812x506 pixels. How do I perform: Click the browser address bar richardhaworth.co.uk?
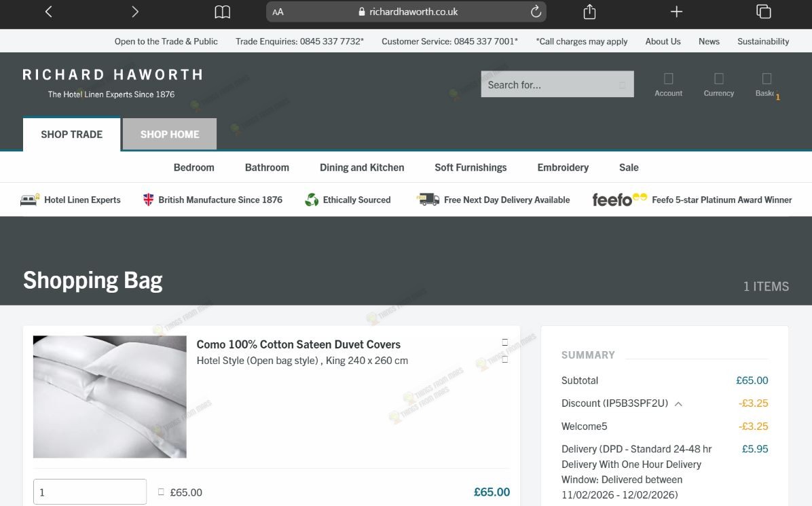click(407, 12)
